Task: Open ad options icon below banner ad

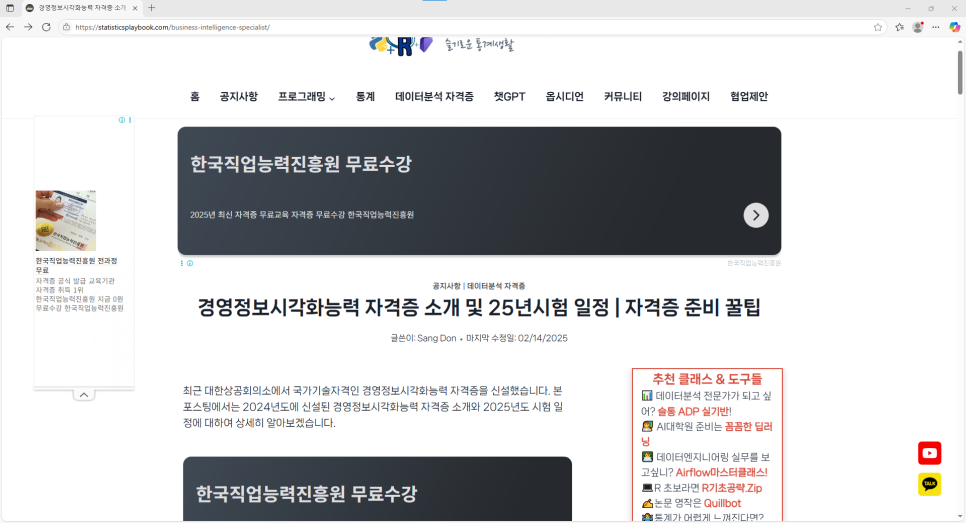Action: pos(182,263)
